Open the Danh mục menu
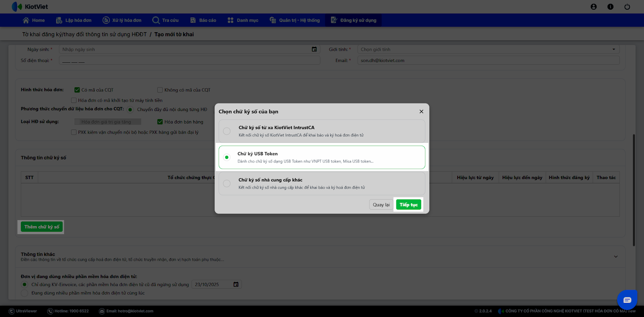644x317 pixels. point(243,20)
